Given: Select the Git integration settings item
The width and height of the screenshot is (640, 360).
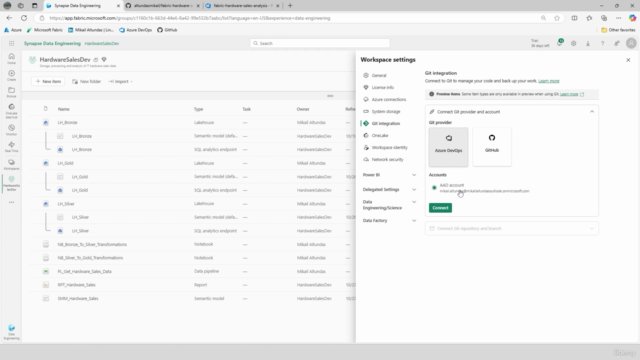Looking at the screenshot, I should point(386,123).
